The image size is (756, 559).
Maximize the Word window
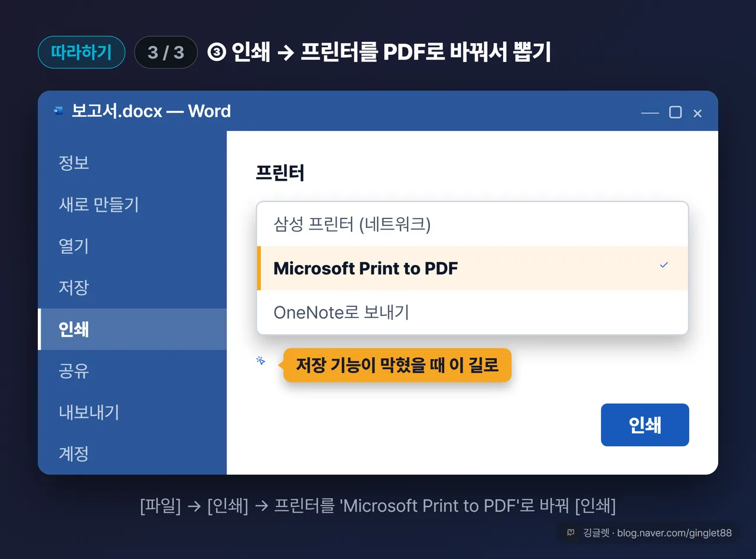pos(675,112)
